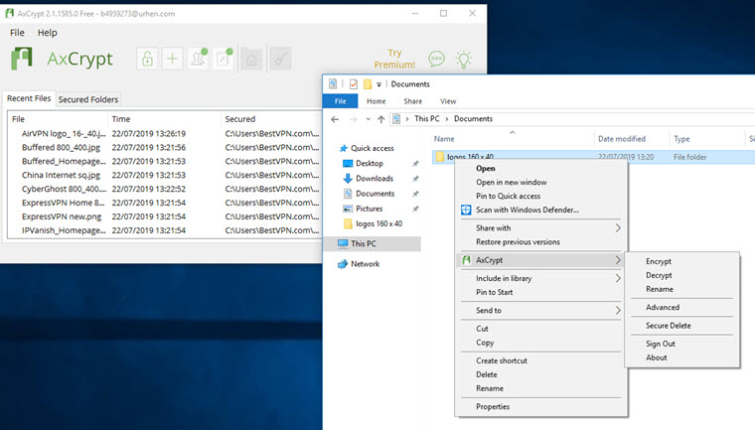The width and height of the screenshot is (755, 430).
Task: Click the lightbulb tips icon
Action: (463, 59)
